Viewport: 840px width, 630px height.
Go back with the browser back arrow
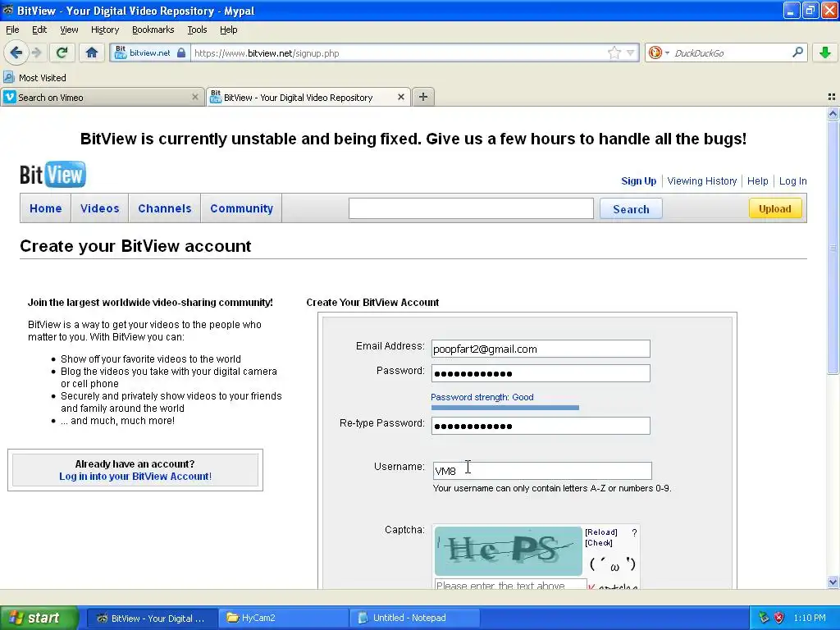pyautogui.click(x=16, y=52)
